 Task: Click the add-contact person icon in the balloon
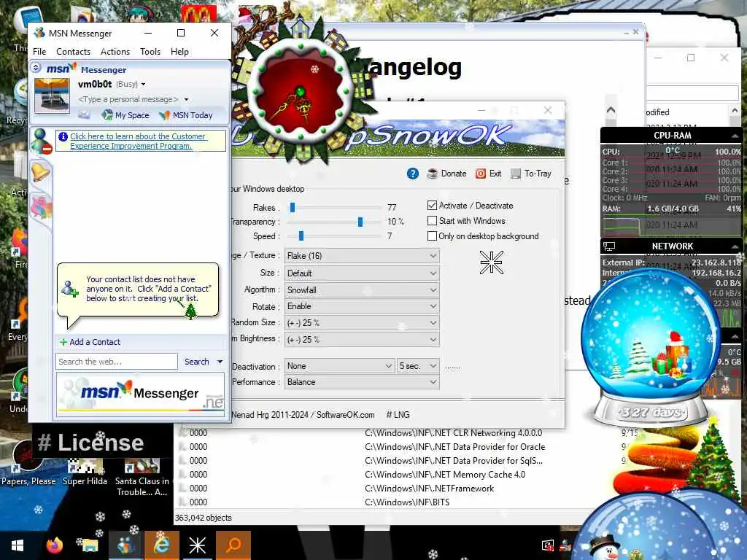tap(69, 289)
